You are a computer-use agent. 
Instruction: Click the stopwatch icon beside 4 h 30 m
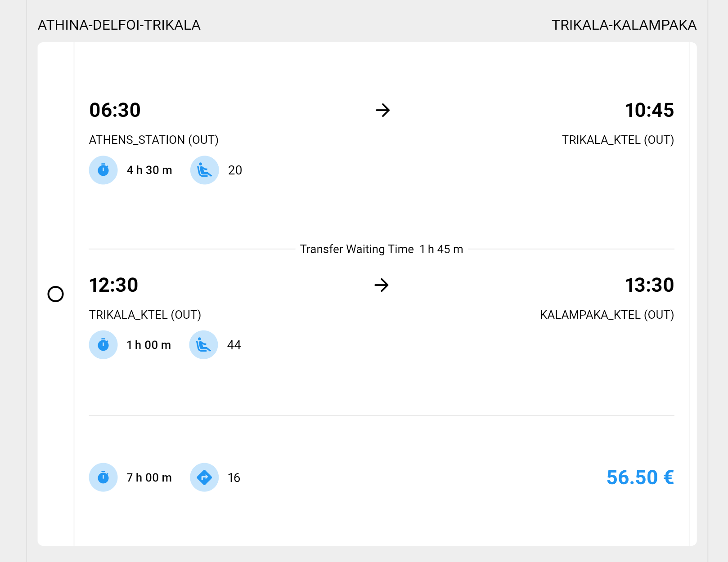coord(103,170)
